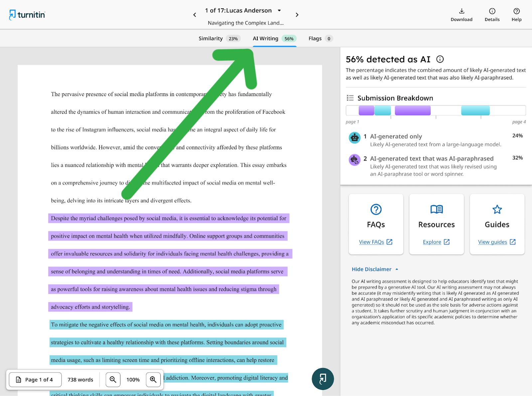Viewport: 532px width, 396px height.
Task: Click the long purple segment in Submission Breakdown bar
Action: (x=412, y=110)
